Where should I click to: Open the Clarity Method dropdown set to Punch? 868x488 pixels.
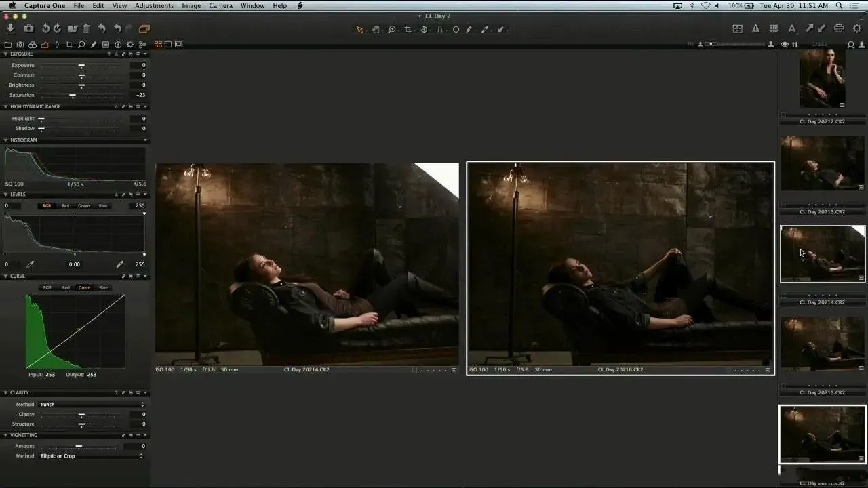coord(92,405)
